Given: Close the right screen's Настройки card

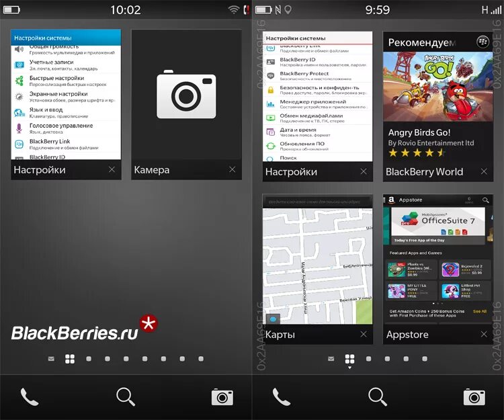Looking at the screenshot, I should click(363, 171).
